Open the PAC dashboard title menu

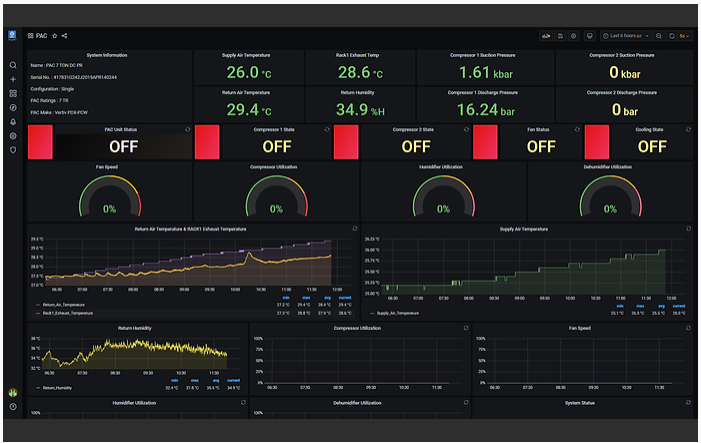point(41,36)
